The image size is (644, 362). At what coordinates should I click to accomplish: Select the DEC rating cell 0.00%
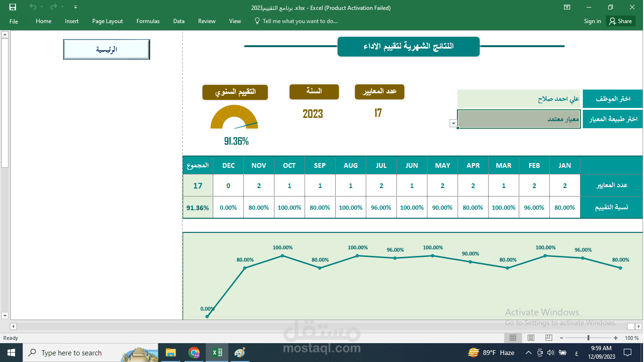(228, 207)
